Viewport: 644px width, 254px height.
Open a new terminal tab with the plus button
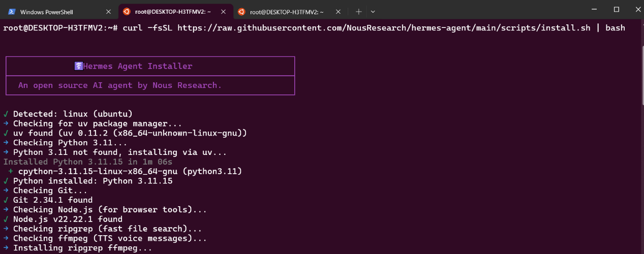coord(358,11)
